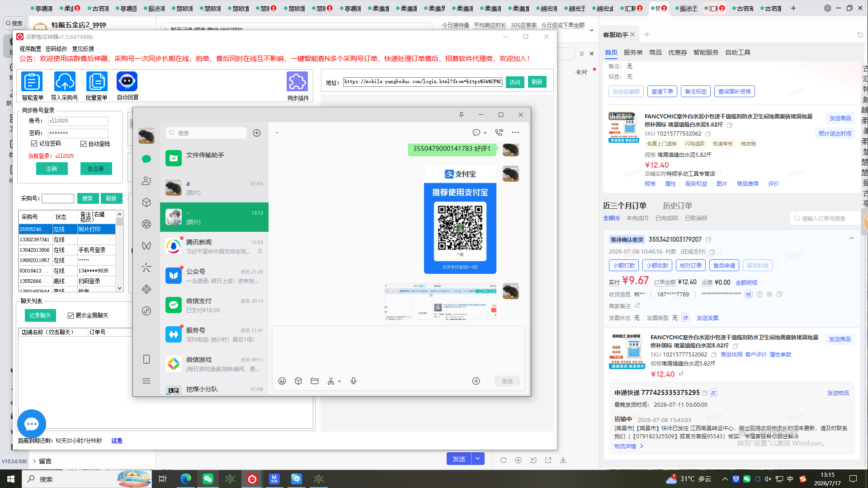Expand stats header dropdown chevron
868x488 pixels.
(x=592, y=30)
